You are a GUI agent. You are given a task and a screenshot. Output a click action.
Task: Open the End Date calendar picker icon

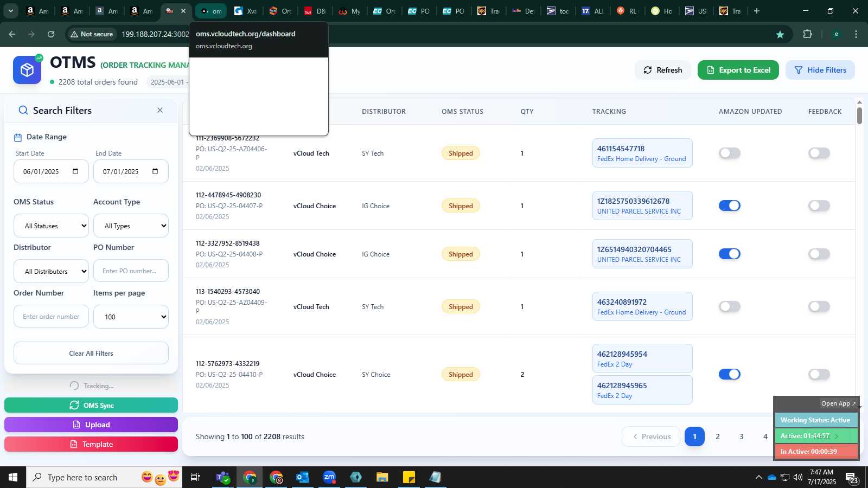pos(155,171)
